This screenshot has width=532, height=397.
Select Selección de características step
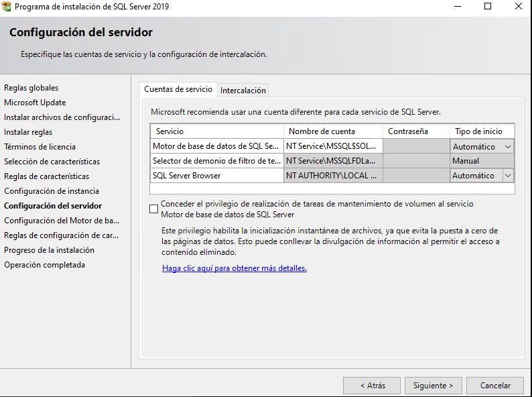point(52,162)
